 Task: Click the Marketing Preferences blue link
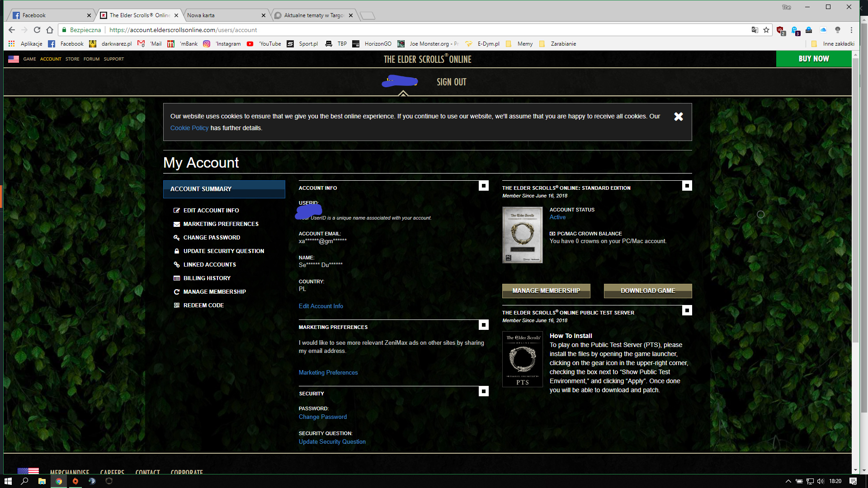coord(328,373)
